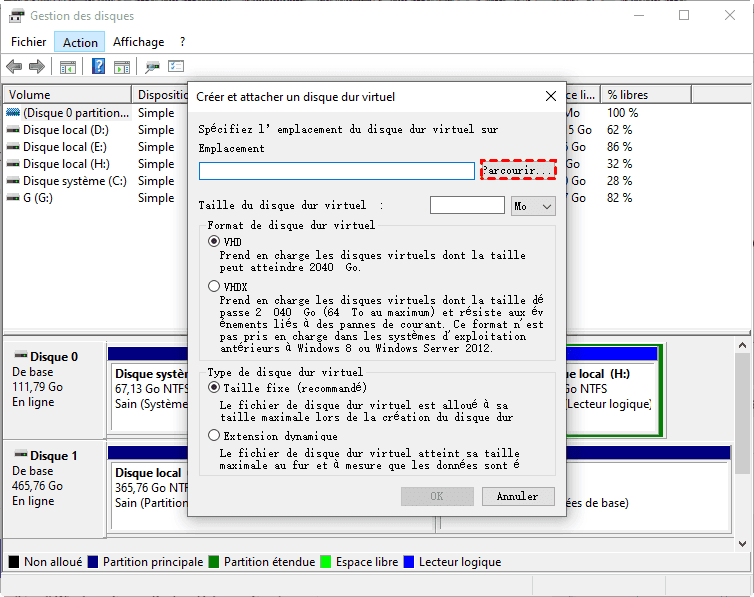Select Taille fixe (recommandé) disk type
Screen dimensions: 754x597
[214, 387]
